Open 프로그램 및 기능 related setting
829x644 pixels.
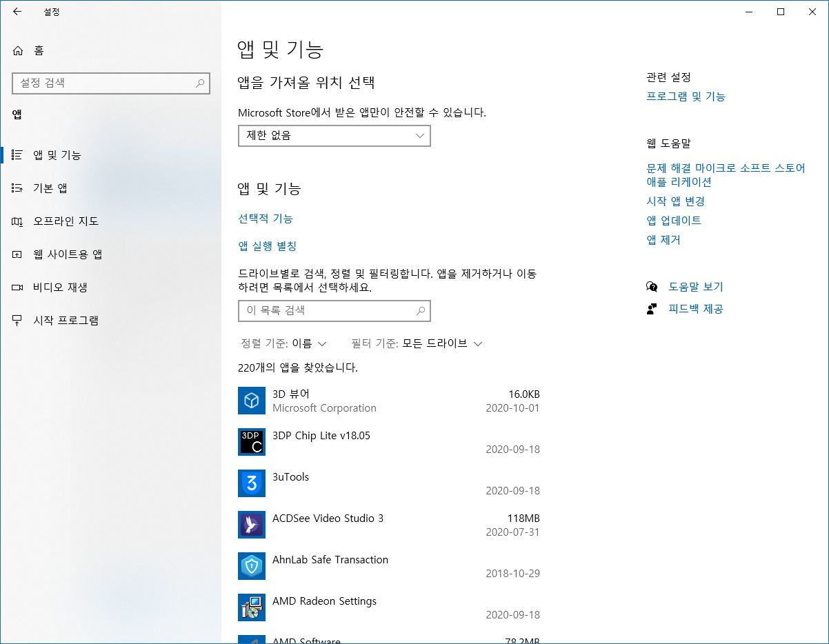pyautogui.click(x=686, y=97)
